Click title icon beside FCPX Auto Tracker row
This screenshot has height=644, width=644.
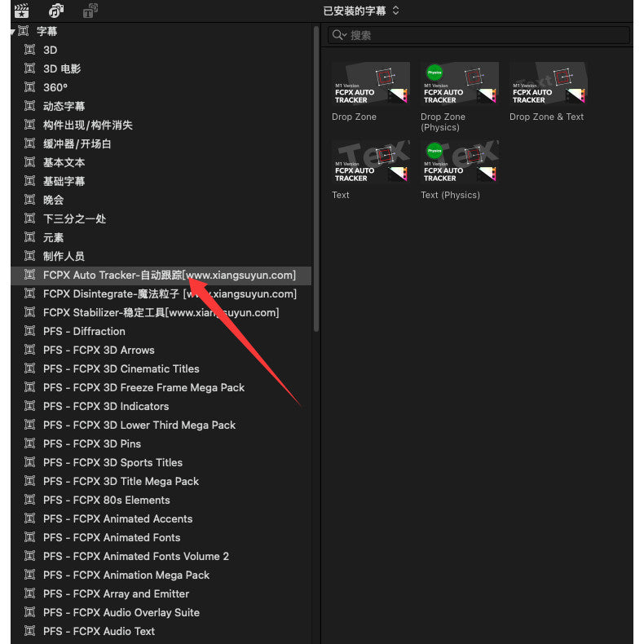(29, 275)
